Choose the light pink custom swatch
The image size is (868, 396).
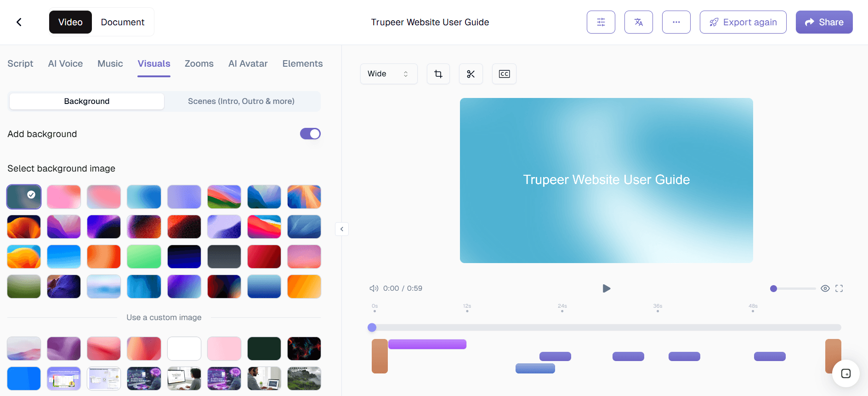(x=224, y=349)
